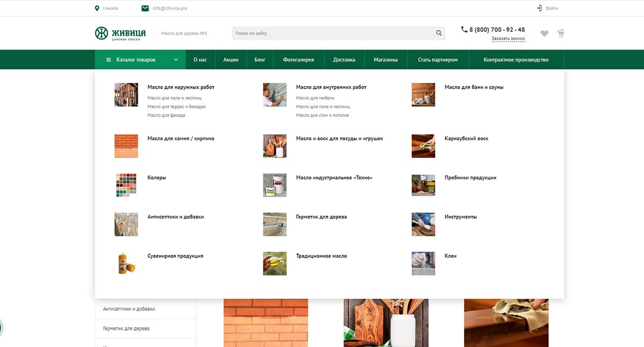Open Масло для террас и беседок

(177, 107)
